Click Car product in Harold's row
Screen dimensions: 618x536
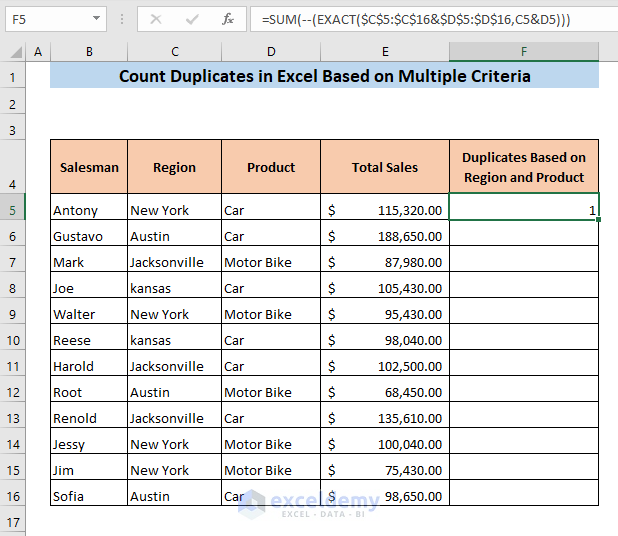(x=271, y=363)
